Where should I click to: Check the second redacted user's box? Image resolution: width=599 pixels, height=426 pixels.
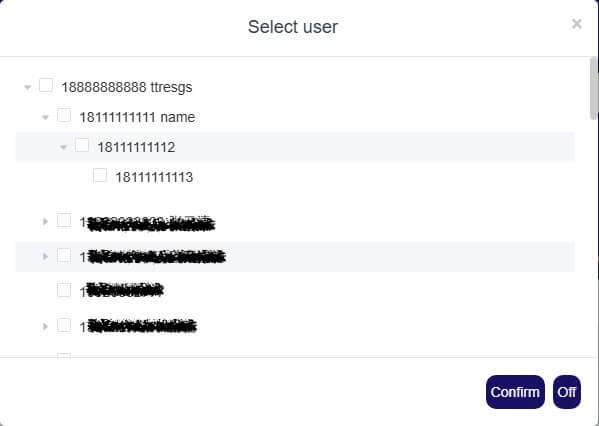coord(64,255)
